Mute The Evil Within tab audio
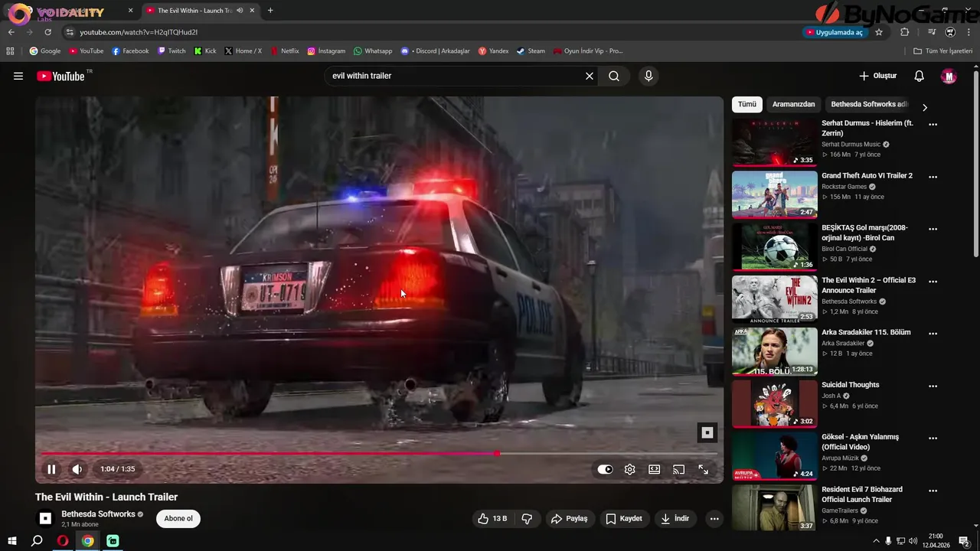The image size is (980, 551). [240, 11]
